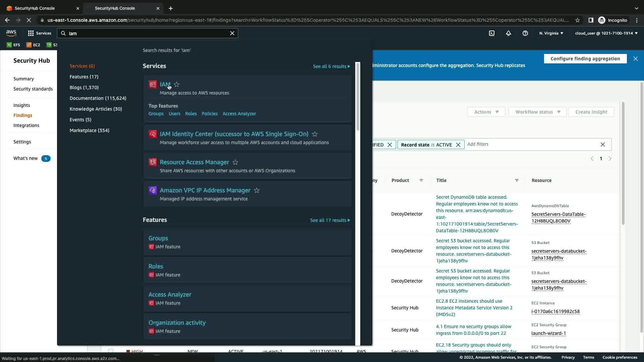Click the IAM service icon
Screen dimensions: 644x362
click(x=153, y=84)
